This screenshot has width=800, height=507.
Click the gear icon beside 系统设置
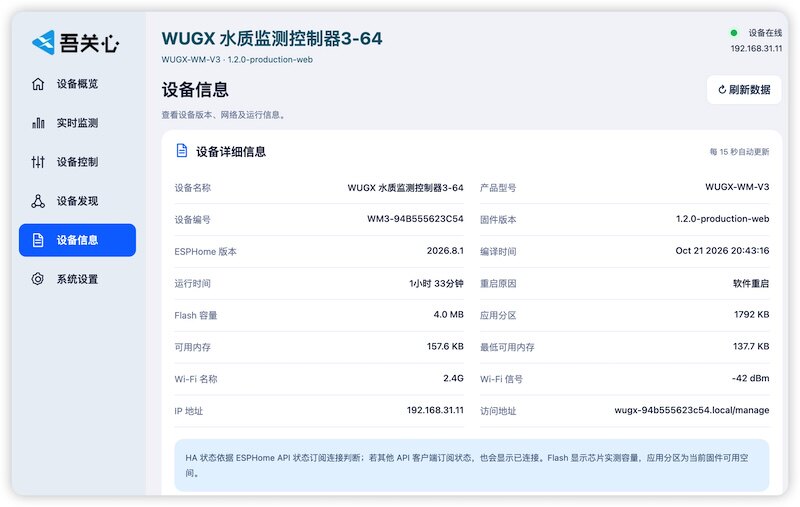pyautogui.click(x=38, y=279)
